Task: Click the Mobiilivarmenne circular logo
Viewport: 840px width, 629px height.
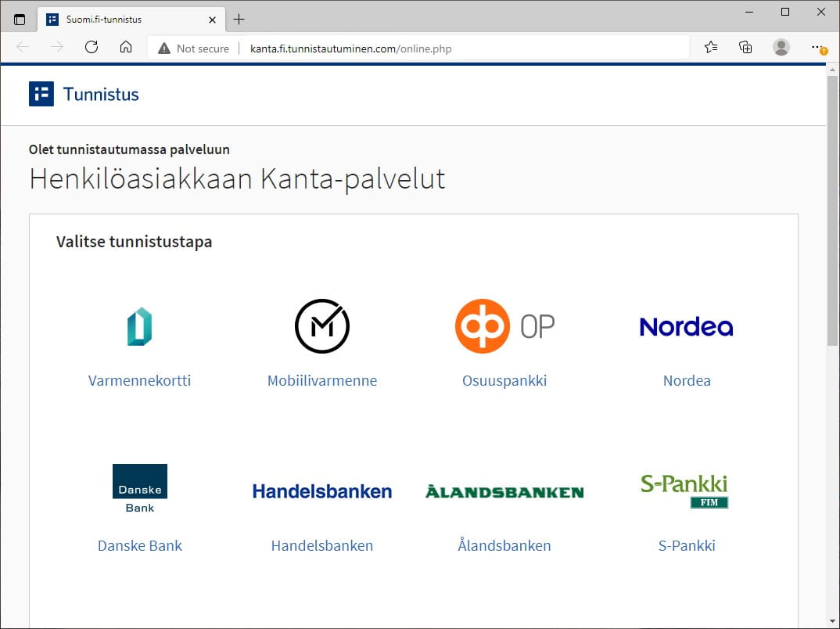Action: (x=322, y=325)
